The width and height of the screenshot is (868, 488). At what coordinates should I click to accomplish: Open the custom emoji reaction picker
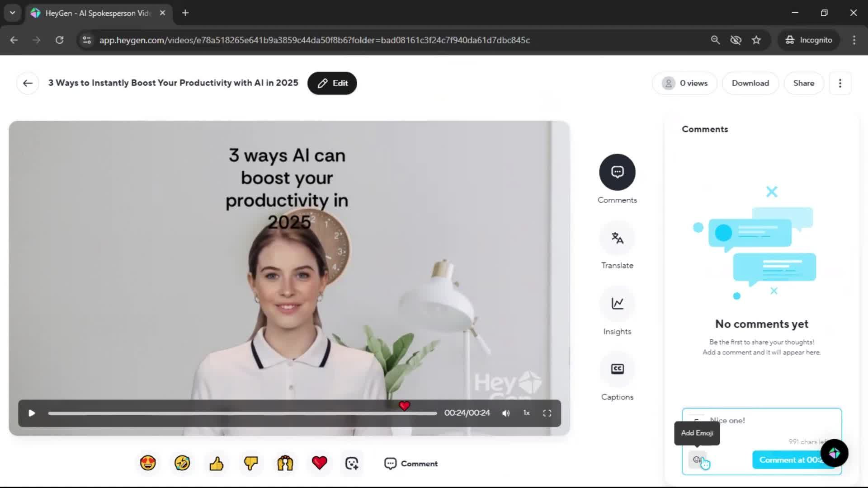tap(352, 463)
